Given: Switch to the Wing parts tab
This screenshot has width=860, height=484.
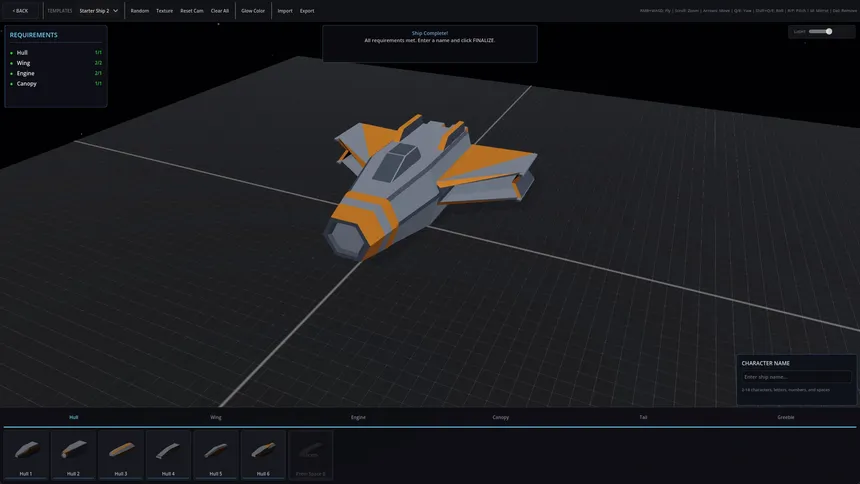Looking at the screenshot, I should (216, 417).
